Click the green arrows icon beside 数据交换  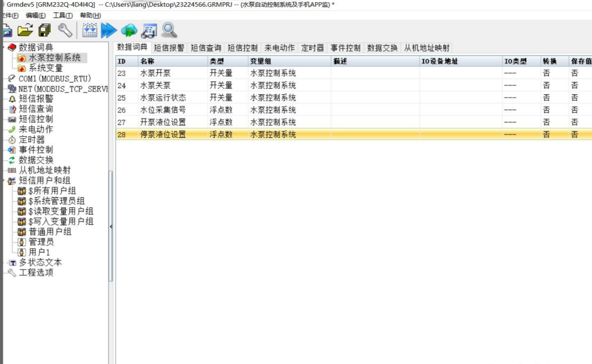pyautogui.click(x=12, y=160)
